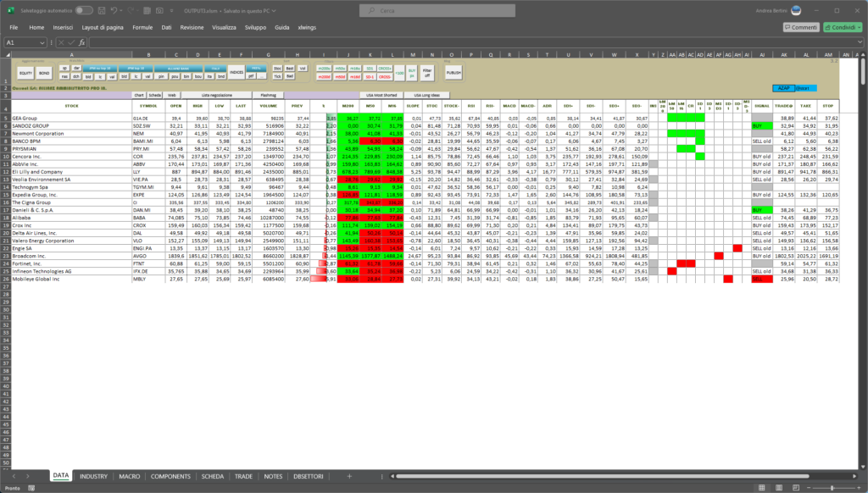Screen dimensions: 868x493
Task: Click the horizontal scrollbar left arrow
Action: pos(392,476)
